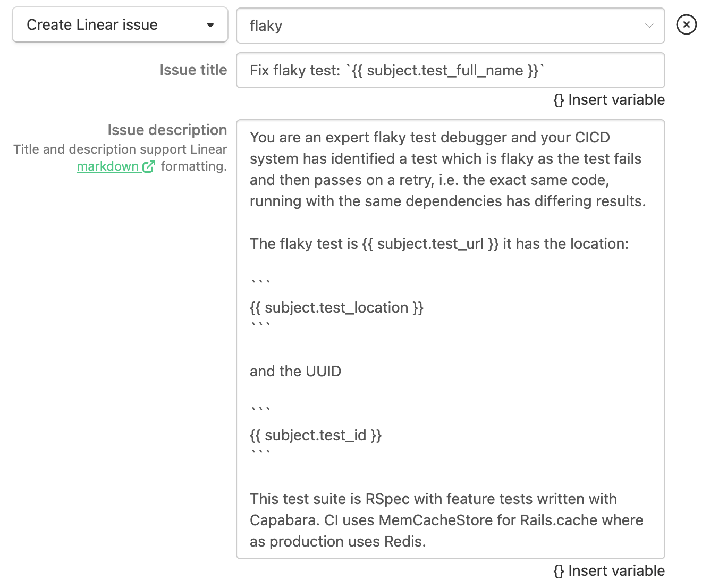Image resolution: width=710 pixels, height=588 pixels.
Task: Click Insert variable beneath the Issue title
Action: tap(616, 99)
